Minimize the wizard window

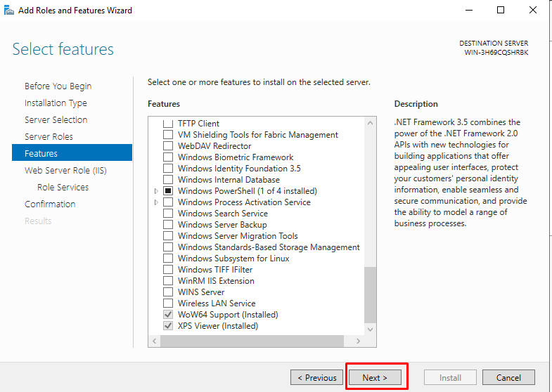tap(469, 11)
